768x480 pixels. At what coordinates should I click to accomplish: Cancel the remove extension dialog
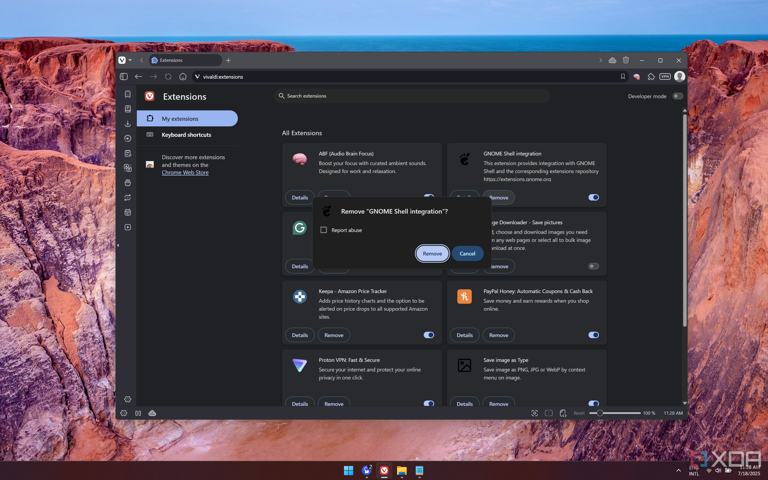[467, 253]
